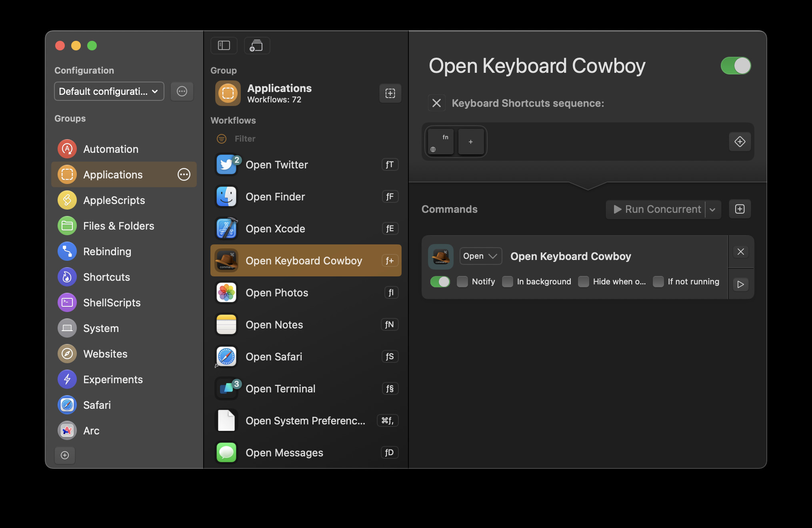Select the AppleScripts group
This screenshot has height=528, width=812.
[124, 200]
